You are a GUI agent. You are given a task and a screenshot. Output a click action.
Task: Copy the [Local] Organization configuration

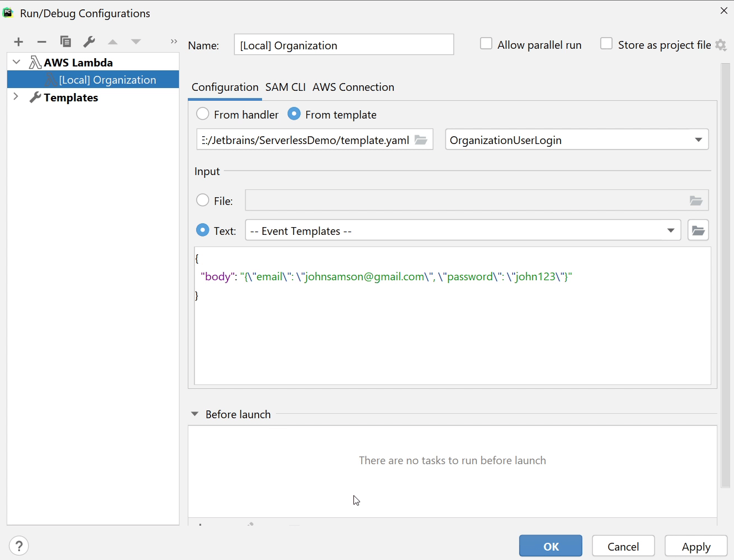point(66,41)
